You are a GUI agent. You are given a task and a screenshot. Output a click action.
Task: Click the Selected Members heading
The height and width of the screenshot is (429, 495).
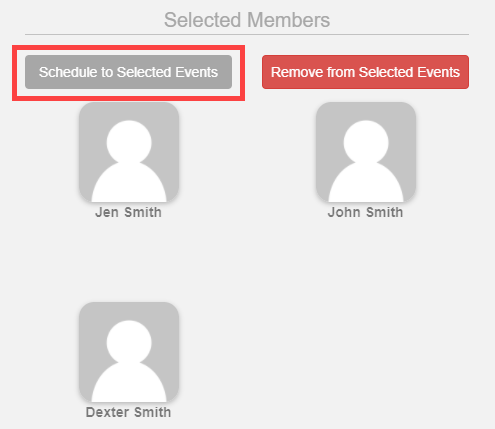point(247,20)
